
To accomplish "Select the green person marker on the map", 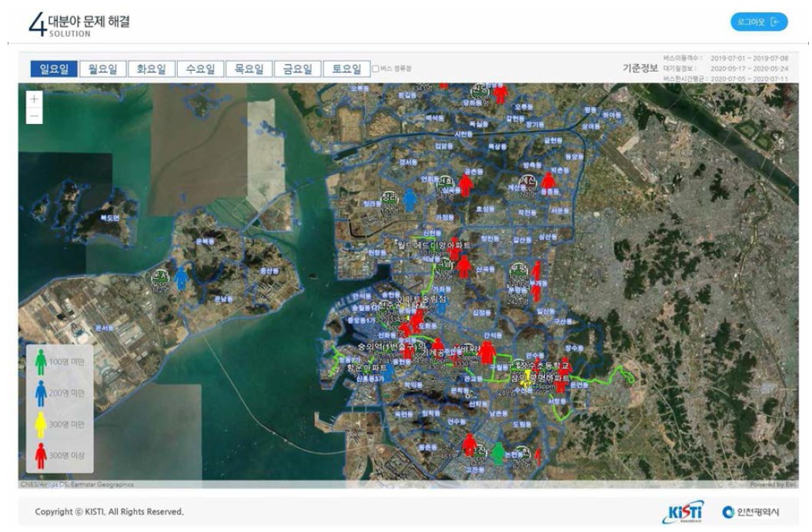I will coord(499,453).
